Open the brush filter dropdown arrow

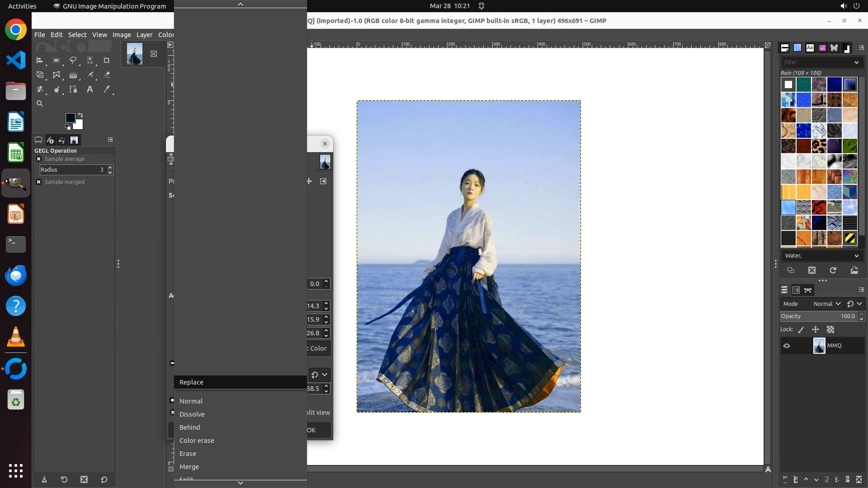(x=856, y=62)
